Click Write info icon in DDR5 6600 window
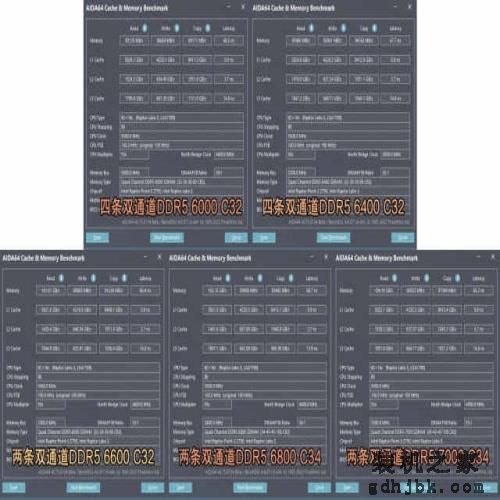 point(93,278)
